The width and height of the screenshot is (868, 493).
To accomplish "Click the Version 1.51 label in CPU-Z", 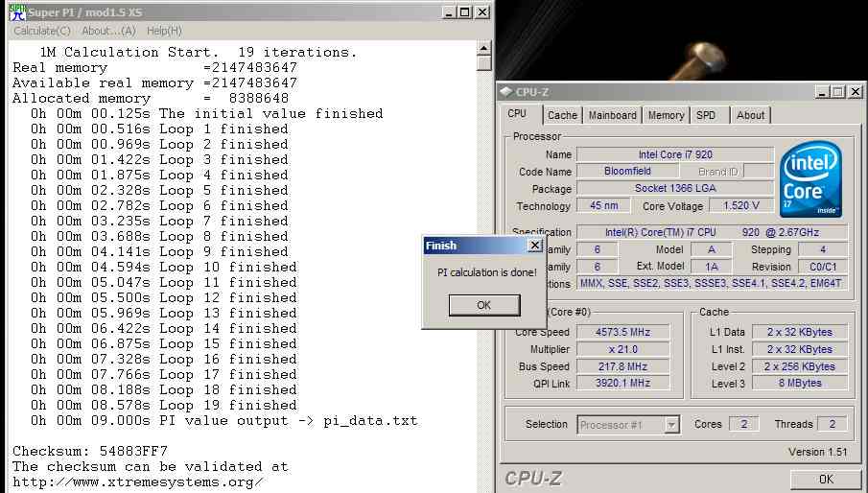I will pyautogui.click(x=817, y=452).
